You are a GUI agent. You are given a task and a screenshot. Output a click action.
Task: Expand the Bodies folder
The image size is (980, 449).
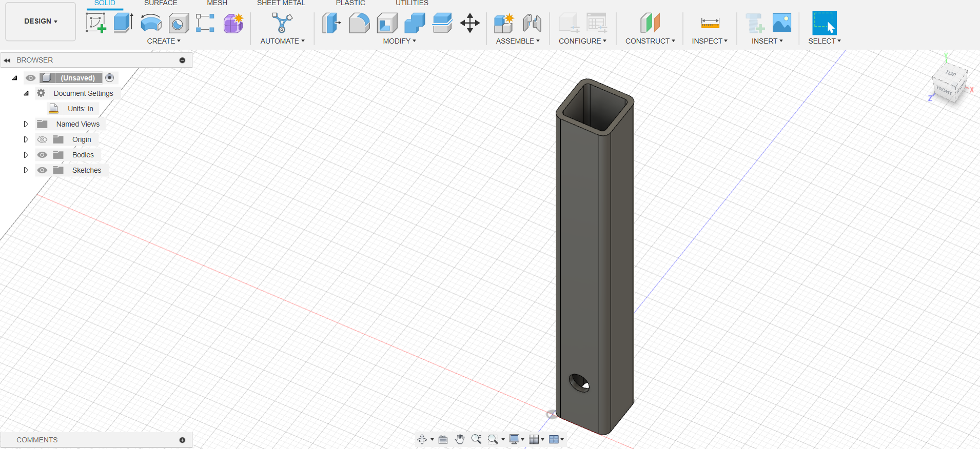26,155
